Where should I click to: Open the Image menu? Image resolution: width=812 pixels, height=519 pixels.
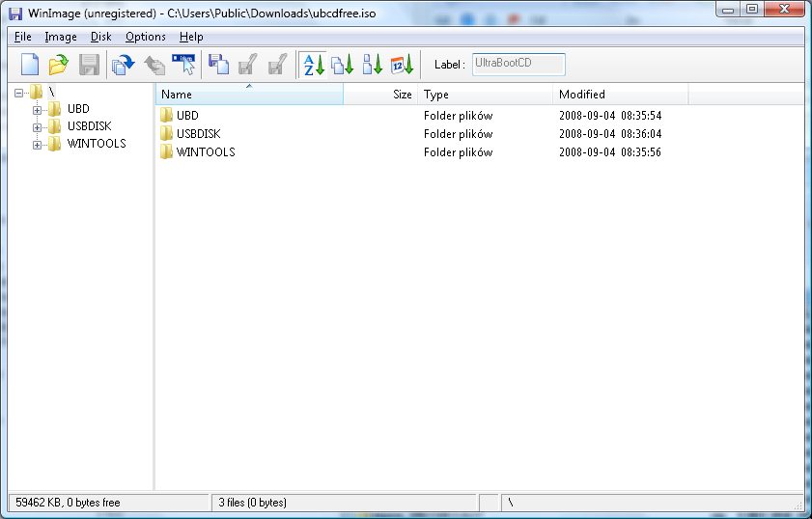[61, 37]
